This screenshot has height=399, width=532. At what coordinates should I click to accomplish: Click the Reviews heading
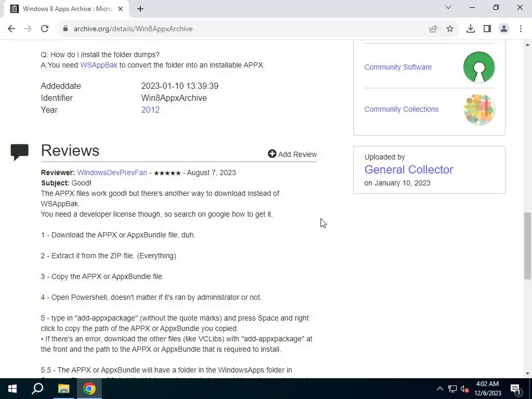pyautogui.click(x=70, y=150)
